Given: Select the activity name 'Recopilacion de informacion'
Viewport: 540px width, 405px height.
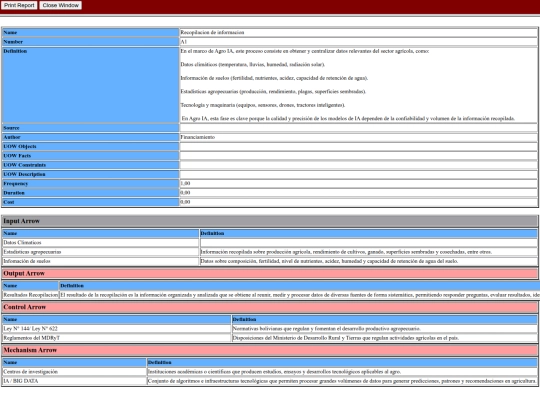Looking at the screenshot, I should pos(212,32).
